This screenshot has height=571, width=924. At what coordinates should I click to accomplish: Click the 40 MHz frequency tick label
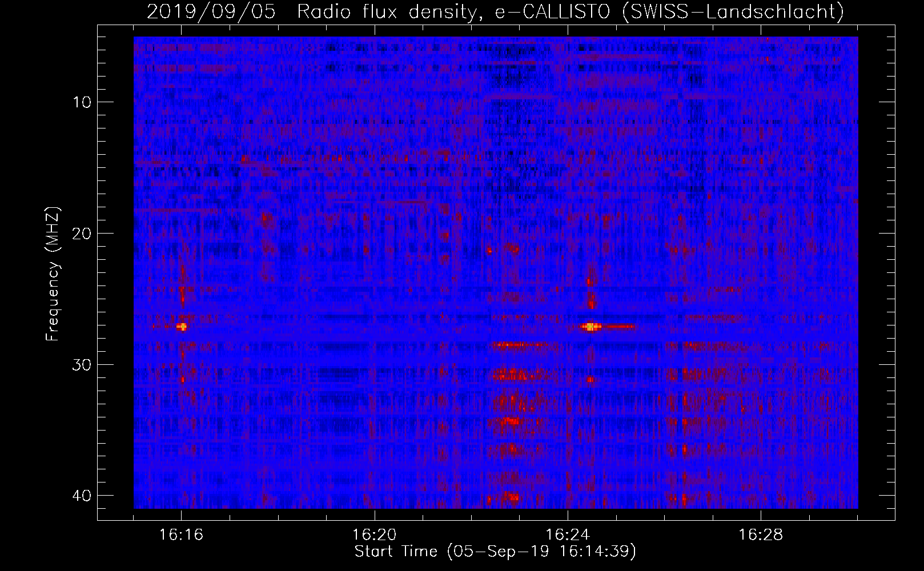pos(82,496)
